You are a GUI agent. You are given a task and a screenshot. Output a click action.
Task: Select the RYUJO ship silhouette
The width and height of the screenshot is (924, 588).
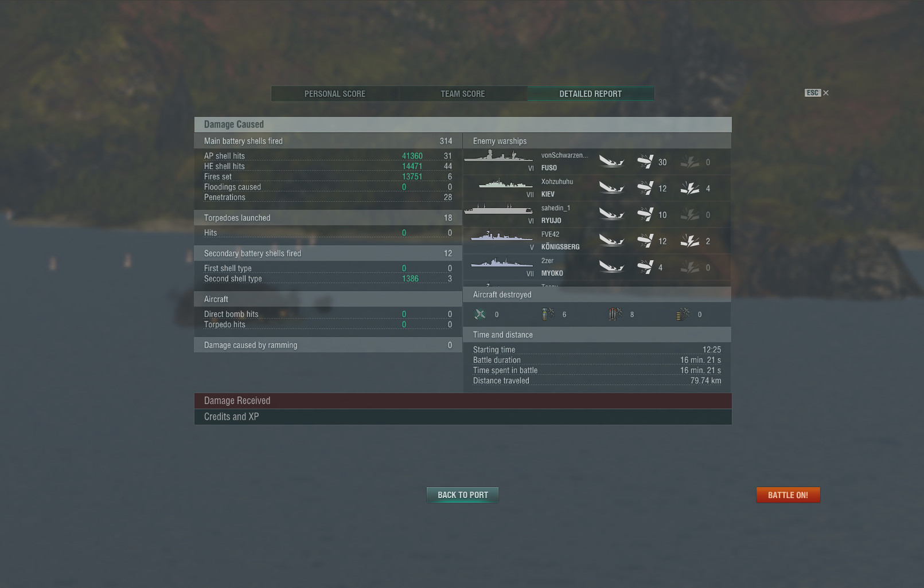click(x=498, y=209)
